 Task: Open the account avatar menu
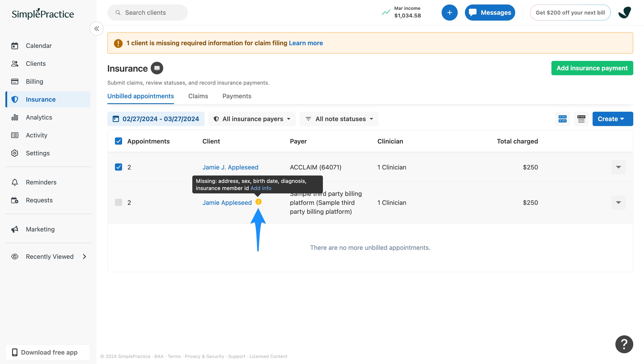(x=624, y=13)
